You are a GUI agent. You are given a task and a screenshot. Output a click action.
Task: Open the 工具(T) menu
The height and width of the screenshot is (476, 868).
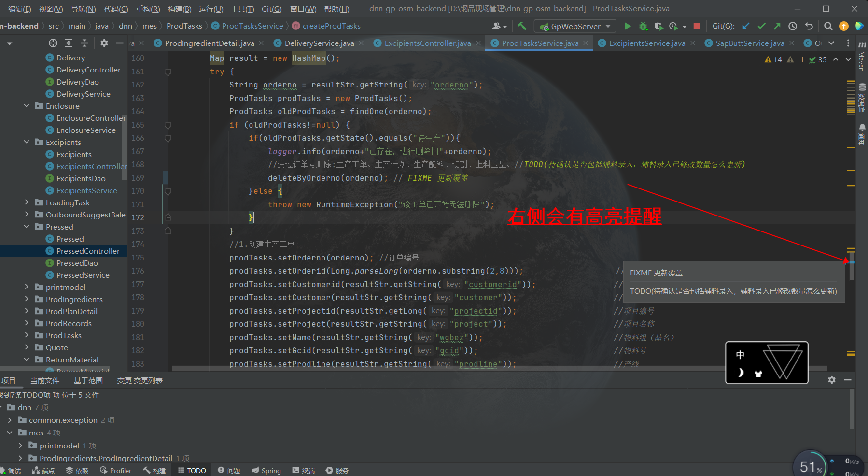[x=242, y=9]
